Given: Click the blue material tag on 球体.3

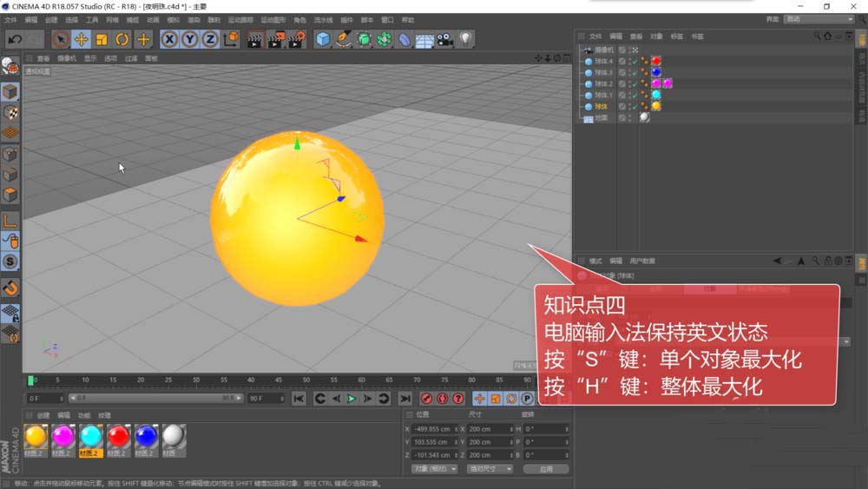Looking at the screenshot, I should (656, 72).
